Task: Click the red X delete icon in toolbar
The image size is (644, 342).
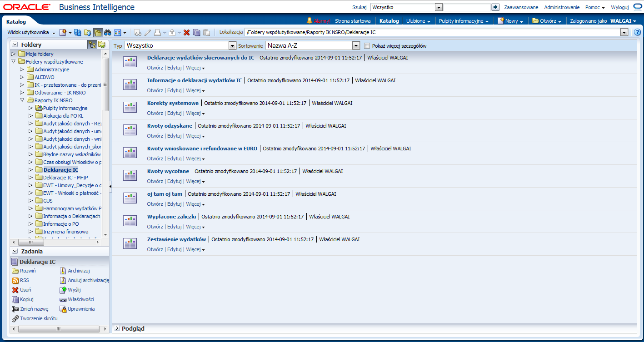Action: tap(186, 32)
